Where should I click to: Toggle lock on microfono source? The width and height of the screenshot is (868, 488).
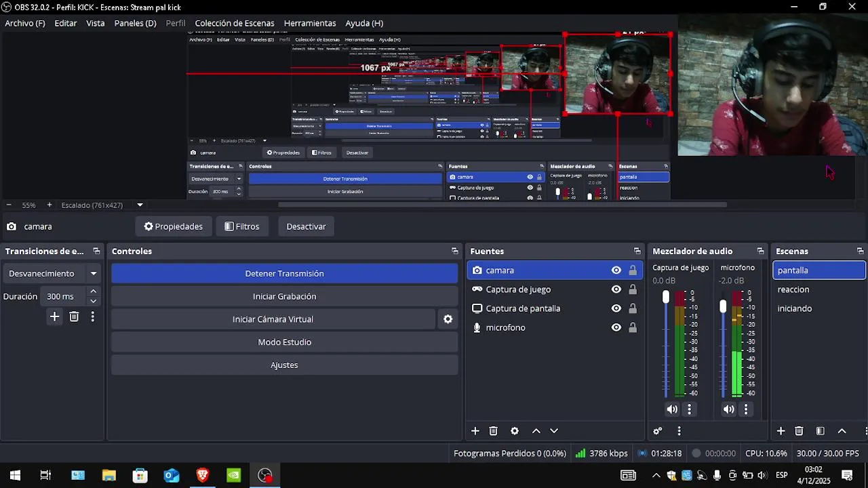[633, 327]
